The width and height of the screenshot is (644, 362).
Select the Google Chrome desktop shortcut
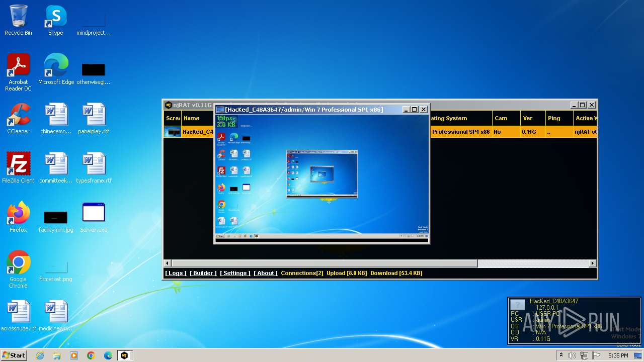click(18, 269)
